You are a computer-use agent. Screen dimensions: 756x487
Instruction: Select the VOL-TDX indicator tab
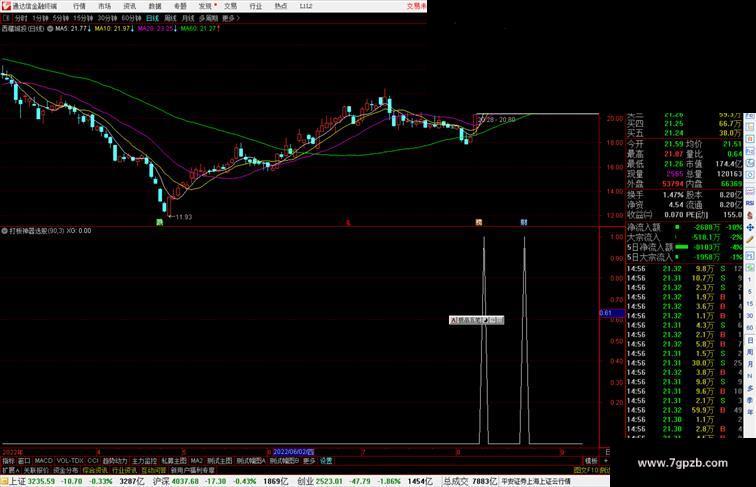click(x=70, y=461)
